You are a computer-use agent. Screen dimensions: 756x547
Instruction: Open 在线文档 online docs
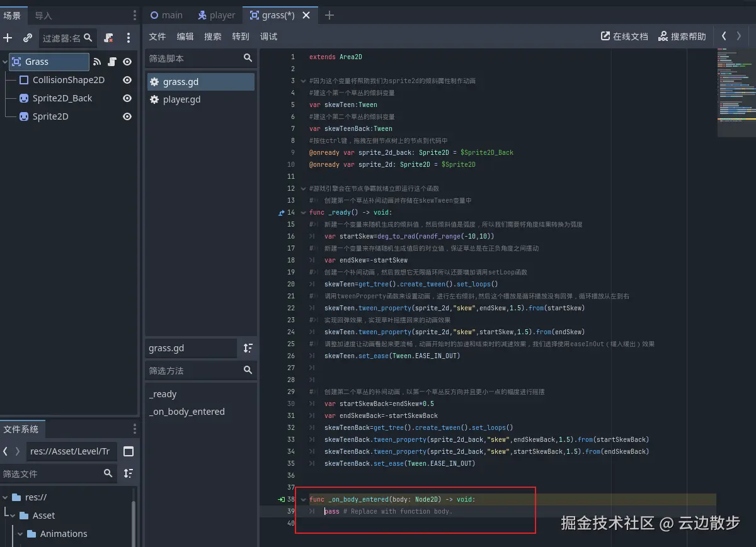[x=624, y=37]
